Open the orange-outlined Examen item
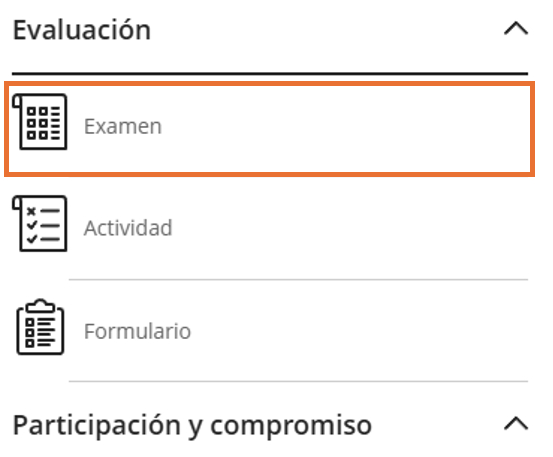 tap(270, 129)
